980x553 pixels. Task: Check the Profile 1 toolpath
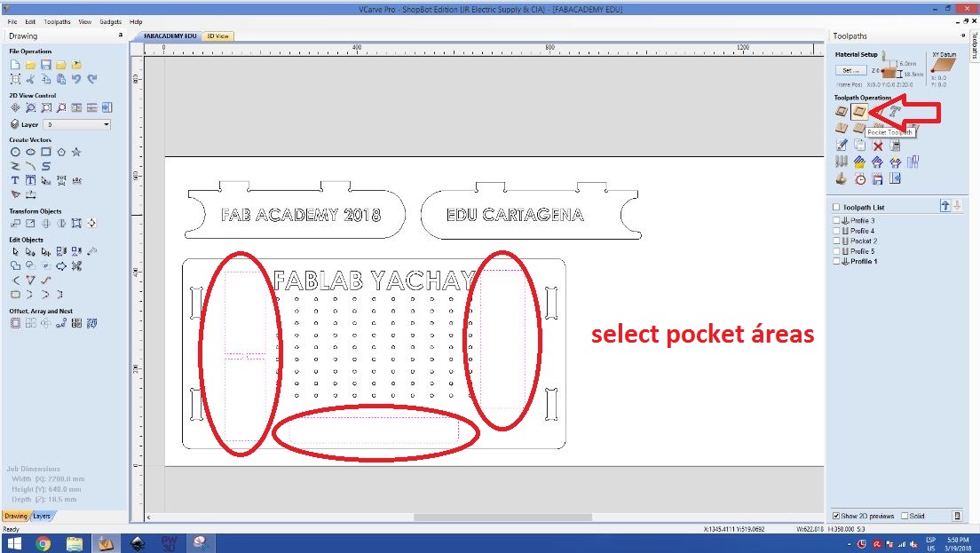point(836,261)
